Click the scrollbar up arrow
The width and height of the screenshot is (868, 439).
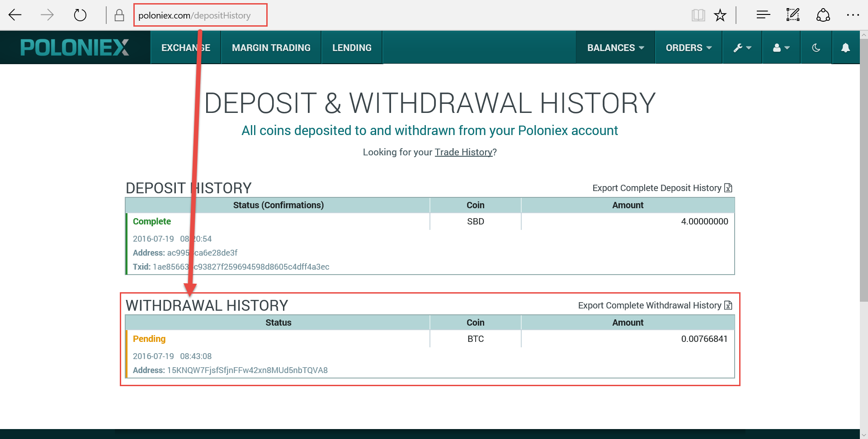click(x=864, y=35)
